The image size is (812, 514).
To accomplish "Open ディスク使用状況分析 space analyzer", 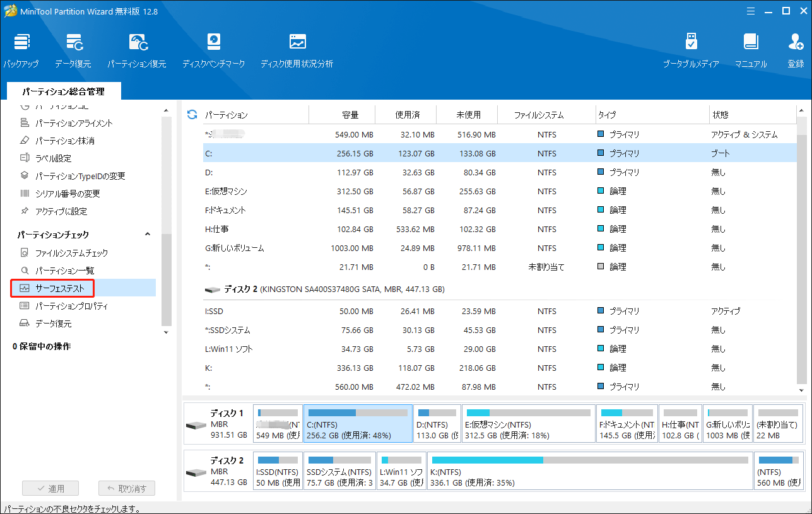I will [297, 50].
